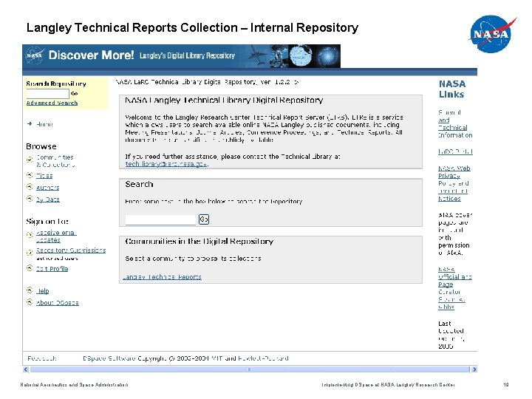The image size is (532, 399).
Task: Browse by Titles
Action: coord(44,175)
